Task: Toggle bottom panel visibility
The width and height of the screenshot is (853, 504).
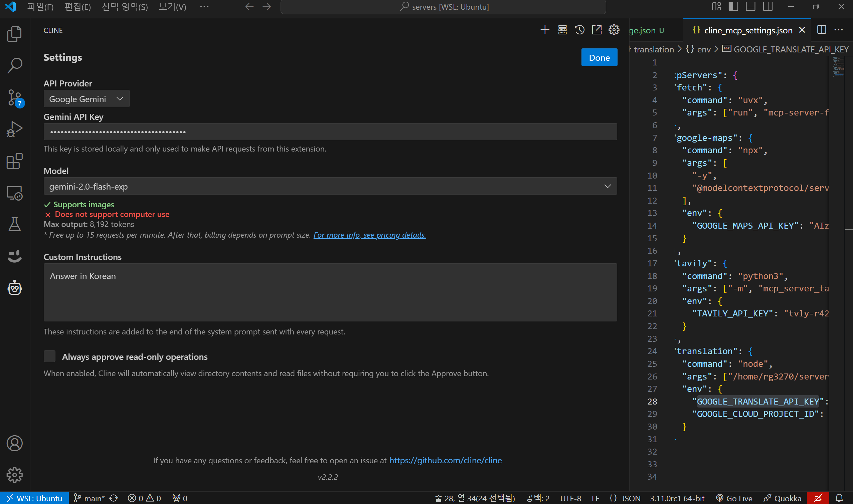Action: pyautogui.click(x=750, y=6)
